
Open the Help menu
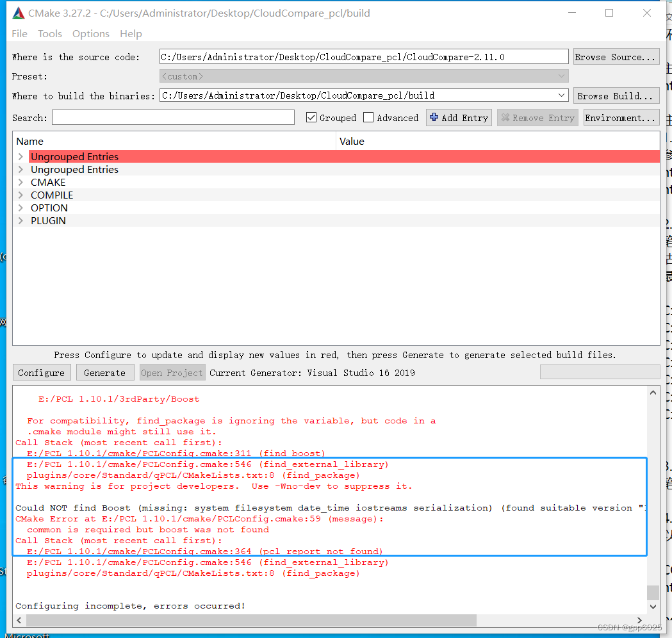(x=131, y=33)
